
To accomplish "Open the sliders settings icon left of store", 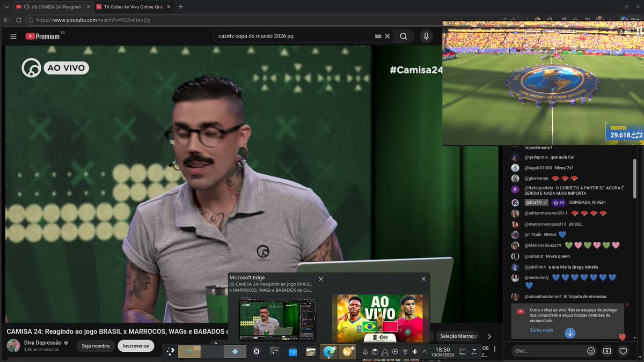I will pyautogui.click(x=274, y=351).
